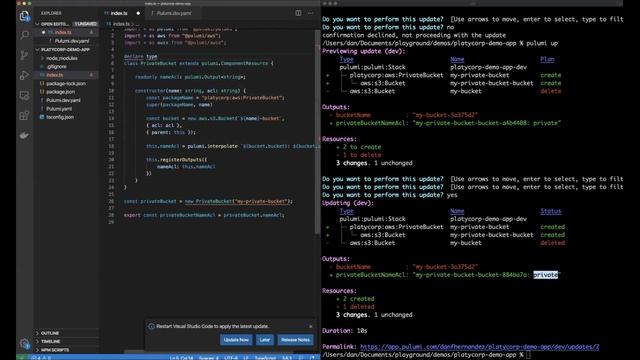Image resolution: width=640 pixels, height=360 pixels.
Task: Click the TypeScript language mode indicator
Action: point(265,358)
